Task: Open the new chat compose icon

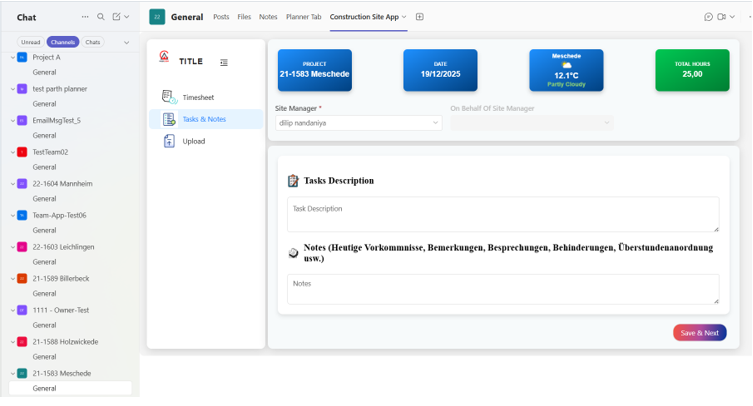Action: 116,17
